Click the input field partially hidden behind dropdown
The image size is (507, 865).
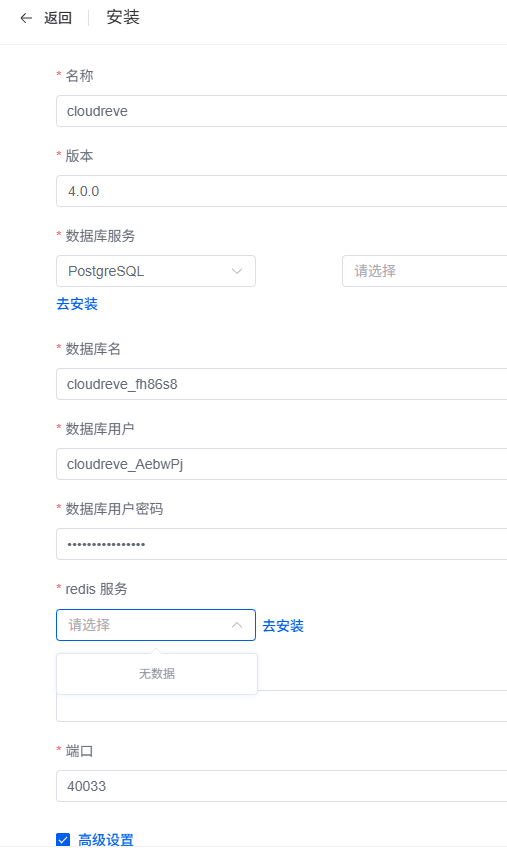382,706
